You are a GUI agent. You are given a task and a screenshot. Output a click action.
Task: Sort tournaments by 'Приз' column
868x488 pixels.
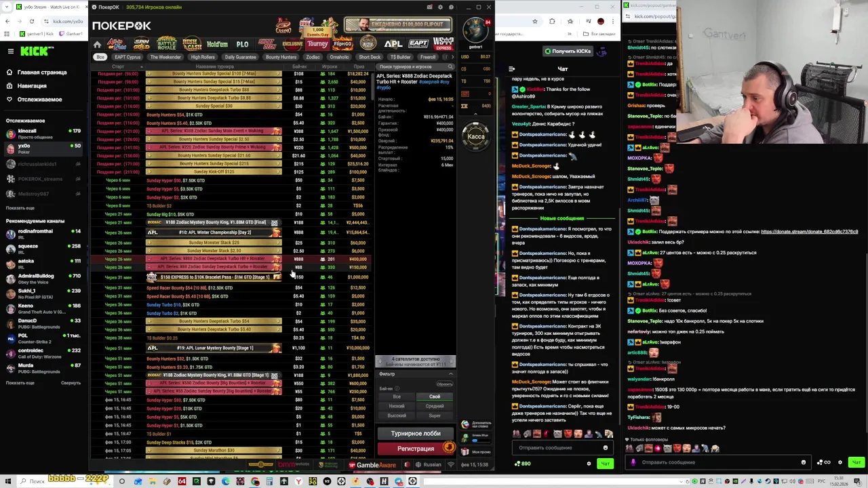(x=358, y=67)
